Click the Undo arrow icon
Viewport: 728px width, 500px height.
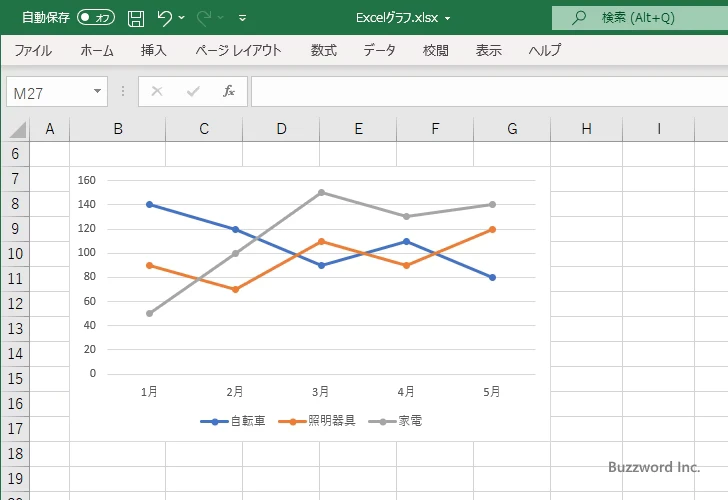pyautogui.click(x=164, y=18)
